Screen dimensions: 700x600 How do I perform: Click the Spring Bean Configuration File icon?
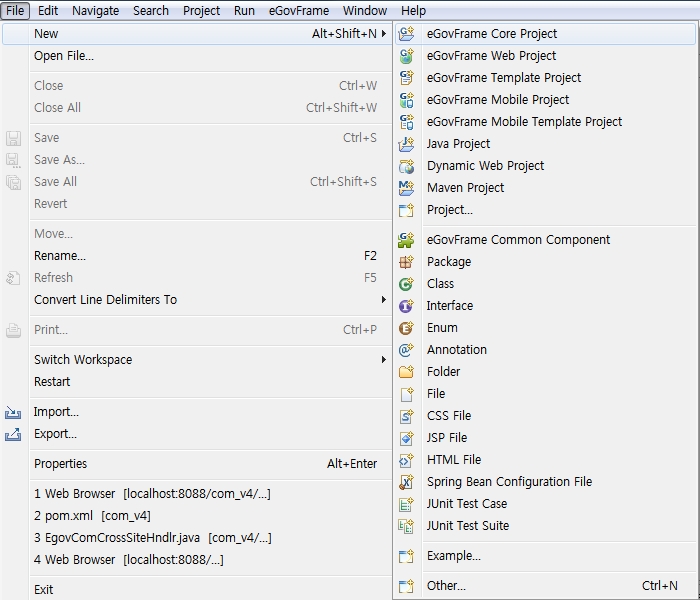coord(406,482)
